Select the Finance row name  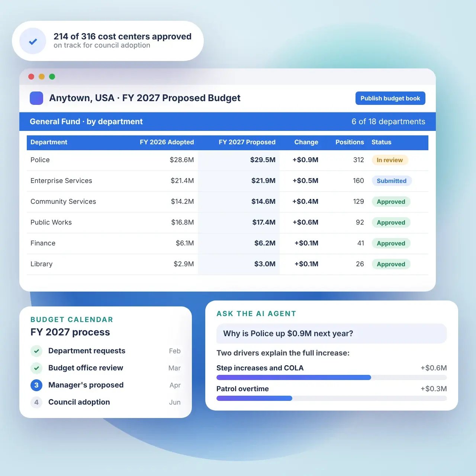point(43,243)
